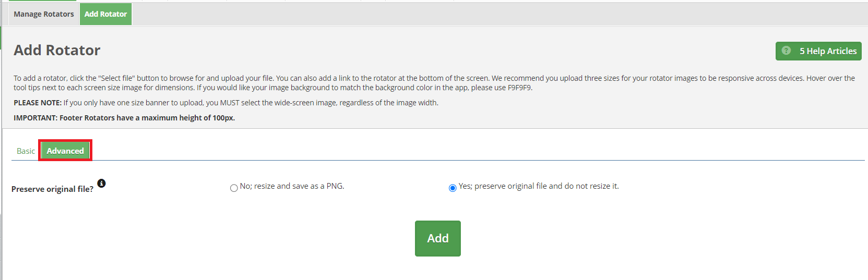Click the question mark icon in Help Articles
Image resolution: width=868 pixels, height=280 pixels.
(786, 51)
